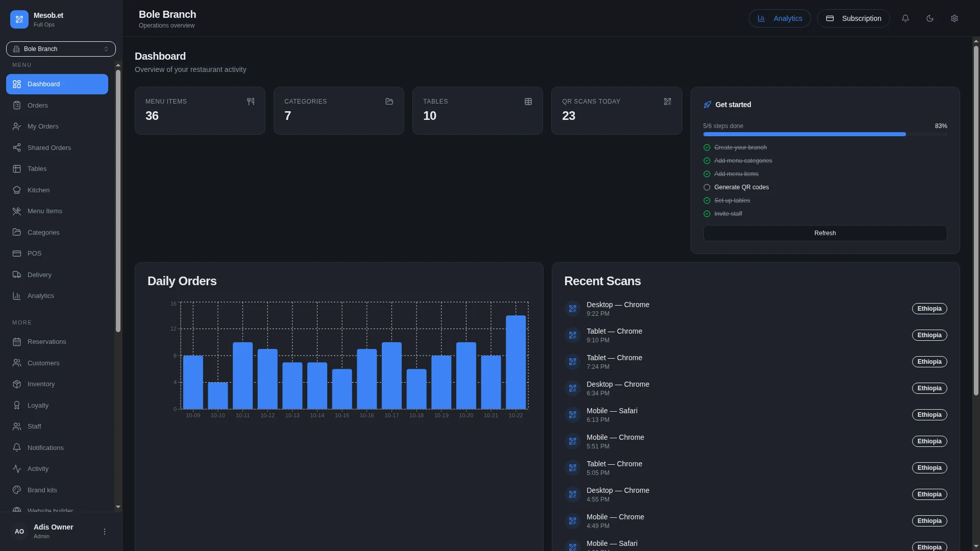Click the main page vertical scrollbar thumb
The width and height of the screenshot is (980, 551).
tap(976, 220)
